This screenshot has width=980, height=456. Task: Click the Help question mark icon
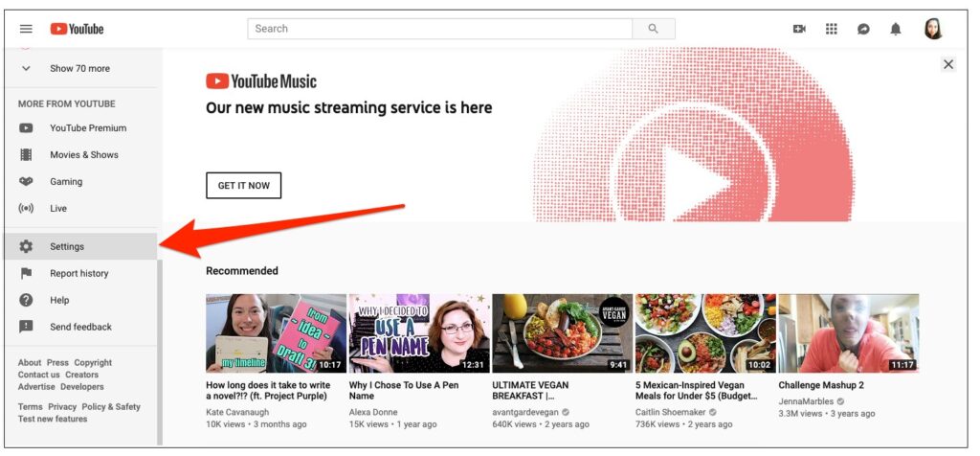pos(26,300)
